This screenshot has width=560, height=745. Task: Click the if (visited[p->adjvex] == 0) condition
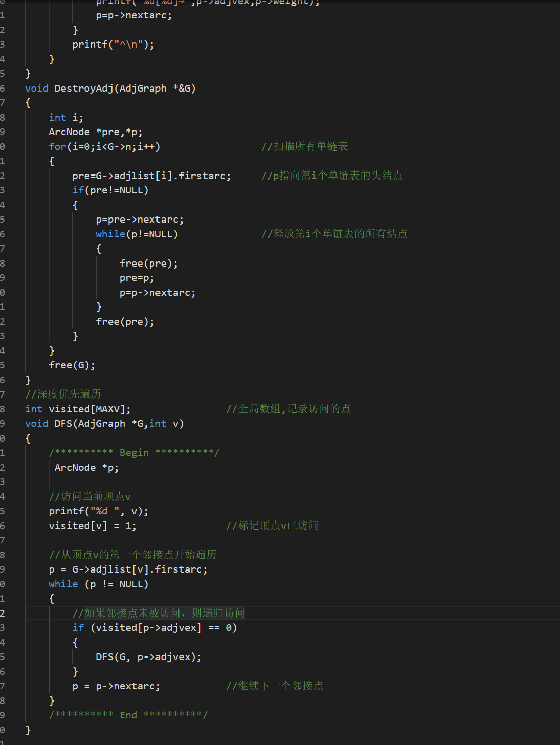pos(154,628)
